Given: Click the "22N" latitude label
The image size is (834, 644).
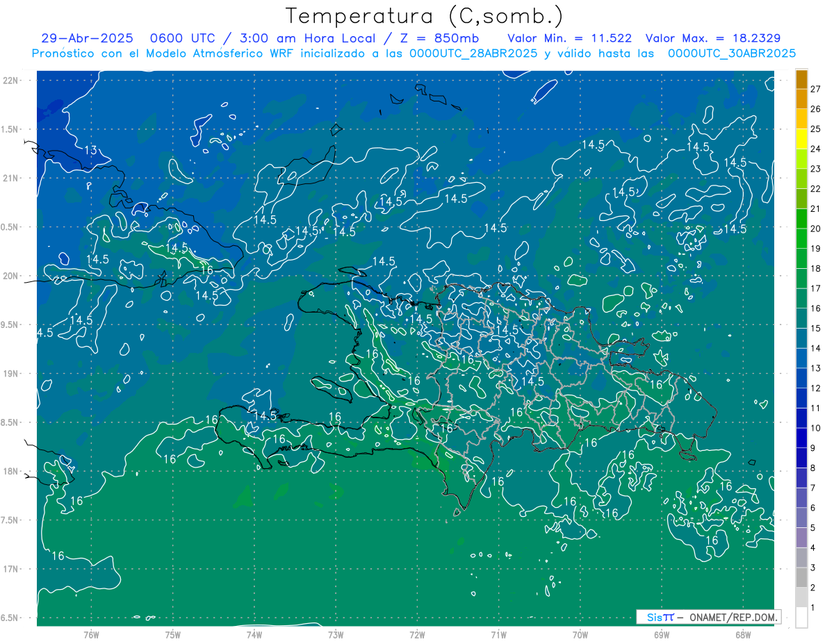Looking at the screenshot, I should tap(10, 81).
